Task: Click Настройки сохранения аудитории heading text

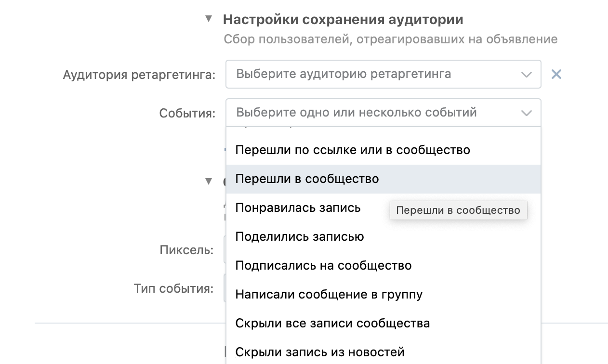Action: click(343, 19)
